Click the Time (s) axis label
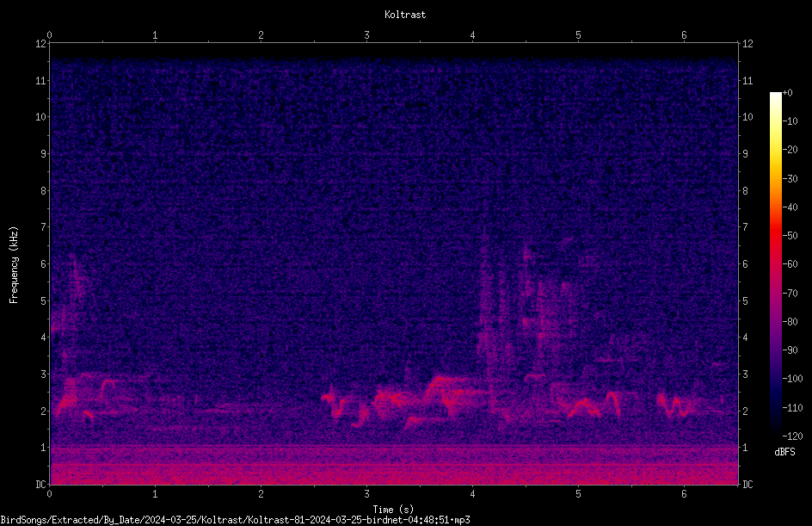Image resolution: width=812 pixels, height=526 pixels. click(393, 510)
